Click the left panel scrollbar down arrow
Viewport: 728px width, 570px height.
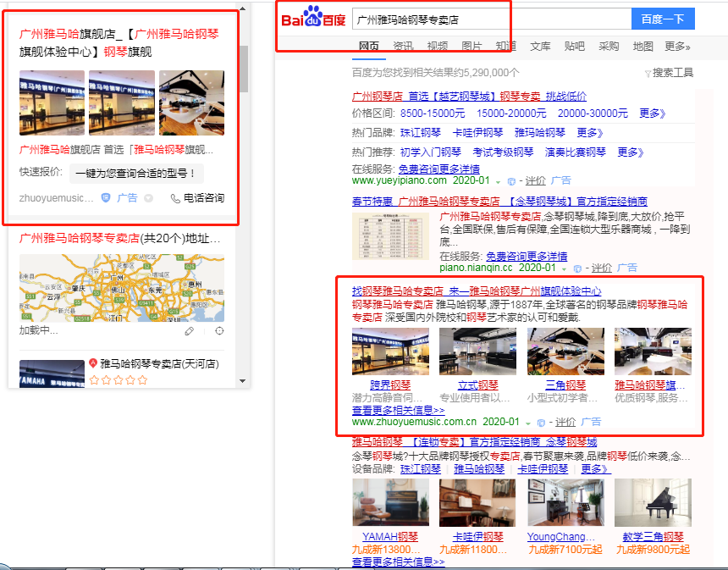click(244, 380)
